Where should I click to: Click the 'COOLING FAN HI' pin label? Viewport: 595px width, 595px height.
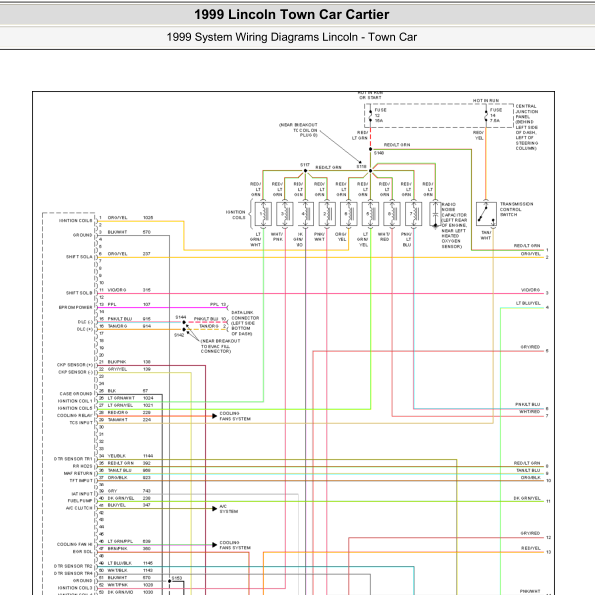point(75,545)
